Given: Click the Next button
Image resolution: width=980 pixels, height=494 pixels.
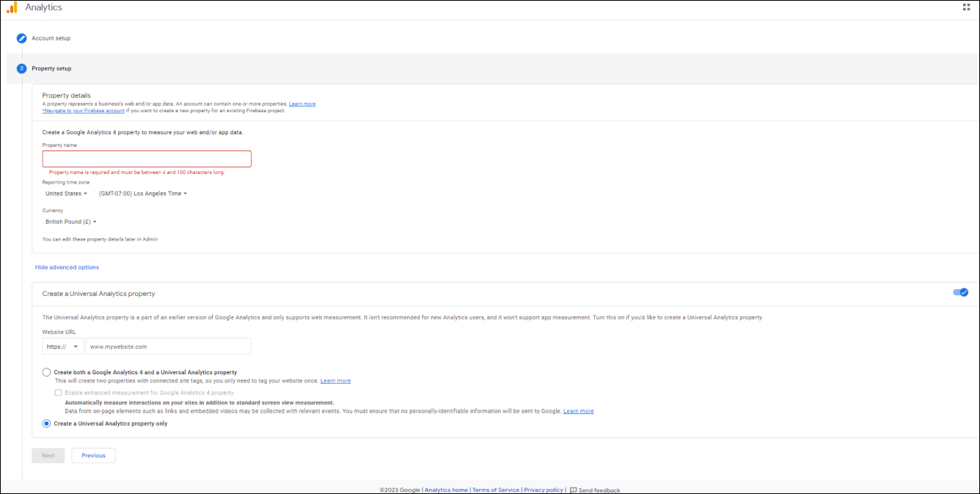Looking at the screenshot, I should pyautogui.click(x=48, y=456).
